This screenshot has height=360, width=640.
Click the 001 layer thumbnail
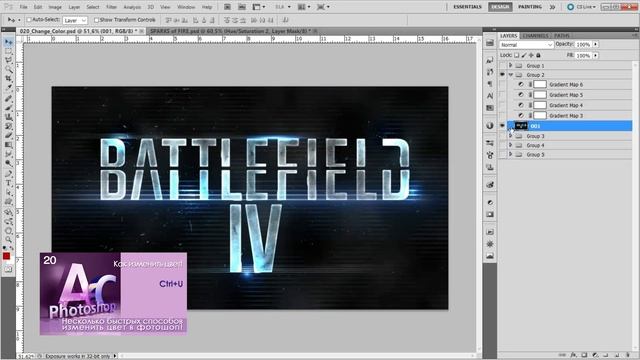(521, 126)
